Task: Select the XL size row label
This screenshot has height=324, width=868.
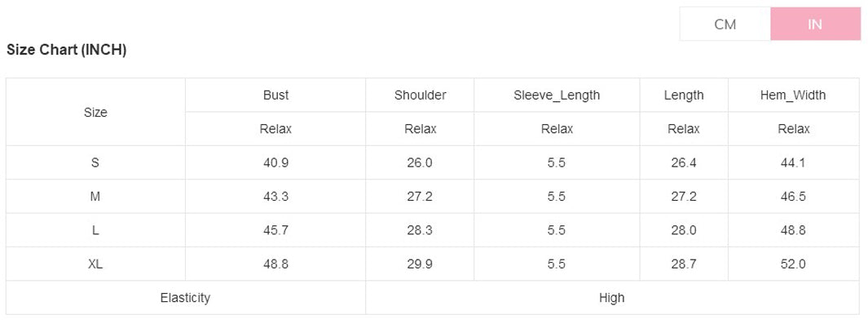Action: click(95, 264)
